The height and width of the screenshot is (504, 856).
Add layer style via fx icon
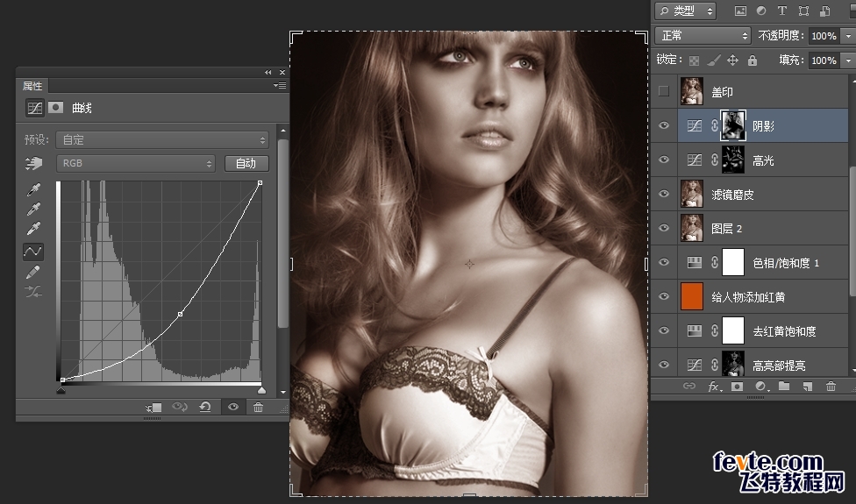click(714, 387)
